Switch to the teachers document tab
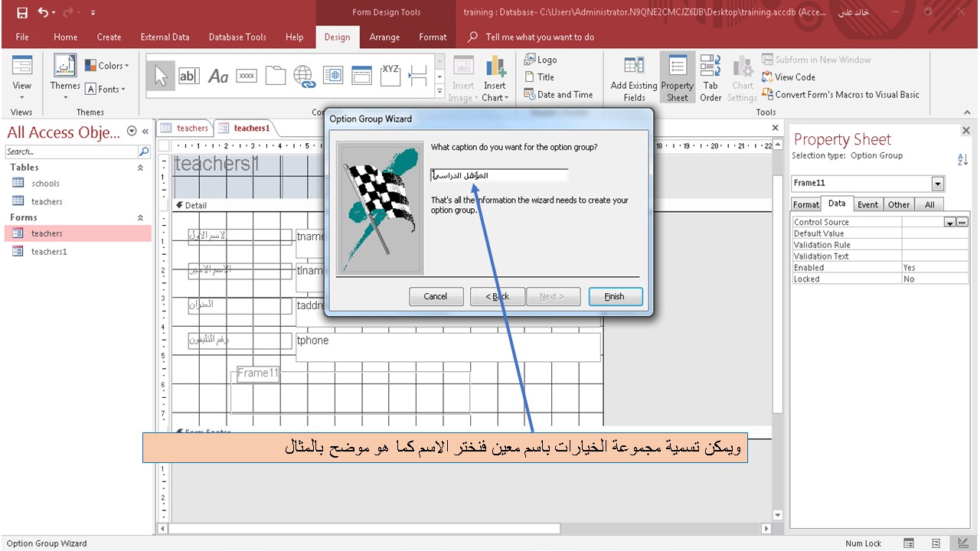 (x=185, y=128)
